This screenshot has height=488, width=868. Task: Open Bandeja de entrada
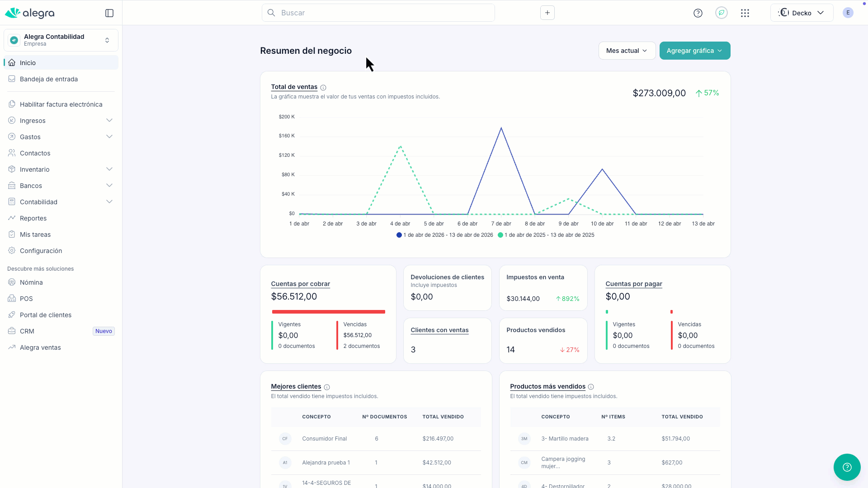point(48,79)
